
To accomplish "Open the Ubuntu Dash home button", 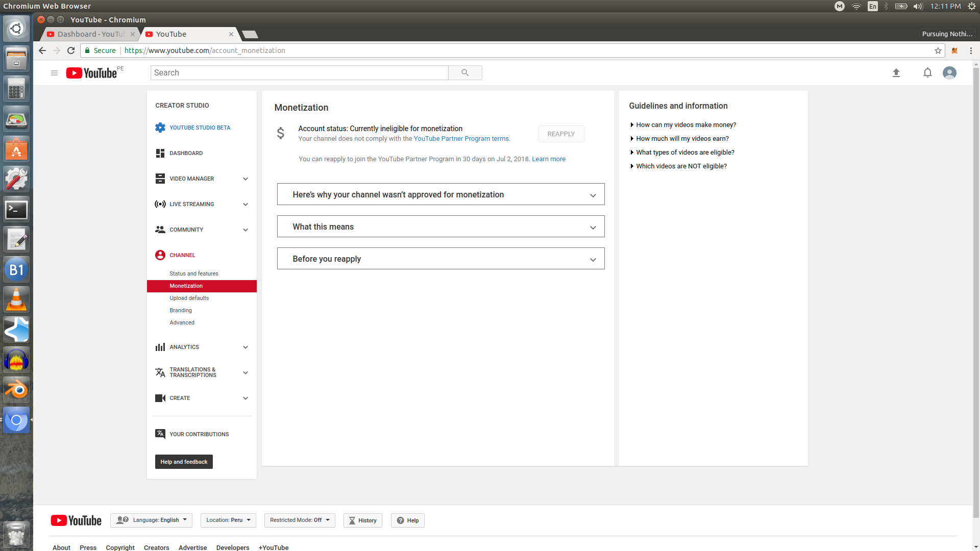I will (x=16, y=29).
